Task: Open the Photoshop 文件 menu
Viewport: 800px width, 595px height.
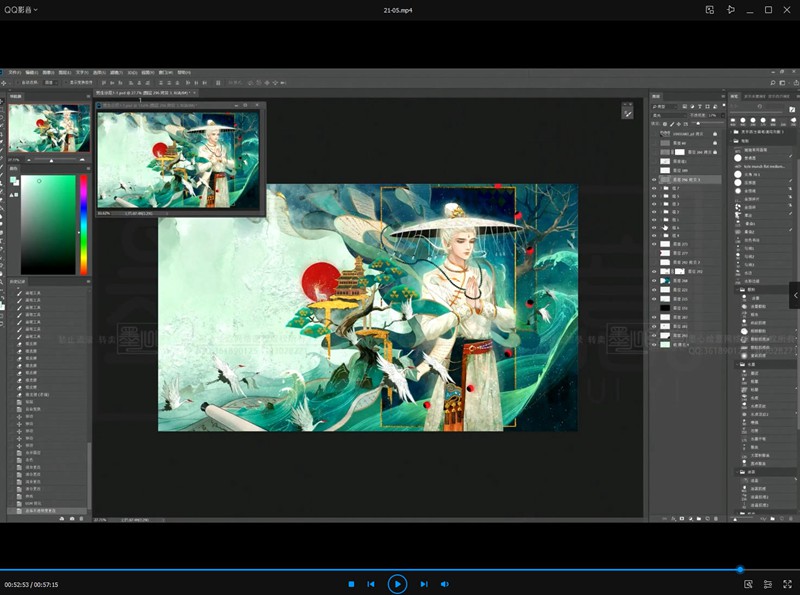Action: tap(13, 73)
